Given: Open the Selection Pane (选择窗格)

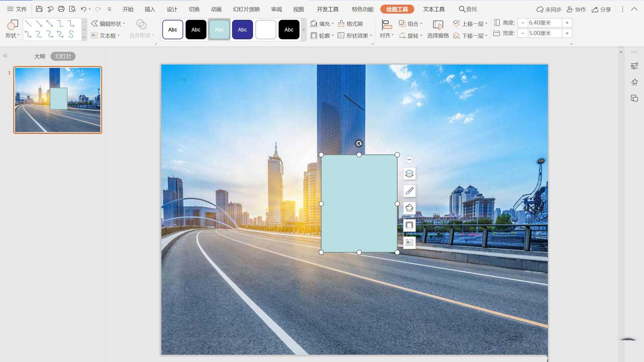Looking at the screenshot, I should pyautogui.click(x=438, y=29).
